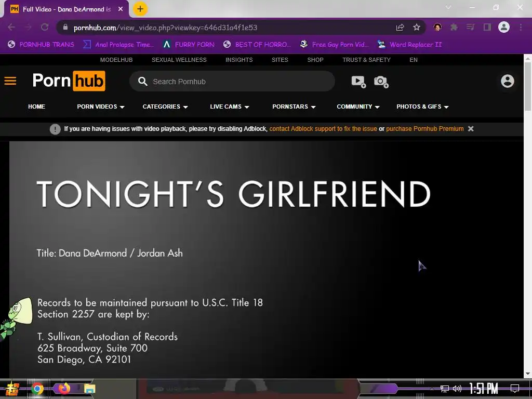Image resolution: width=532 pixels, height=399 pixels.
Task: Click the scrollbar down arrow
Action: [528, 374]
